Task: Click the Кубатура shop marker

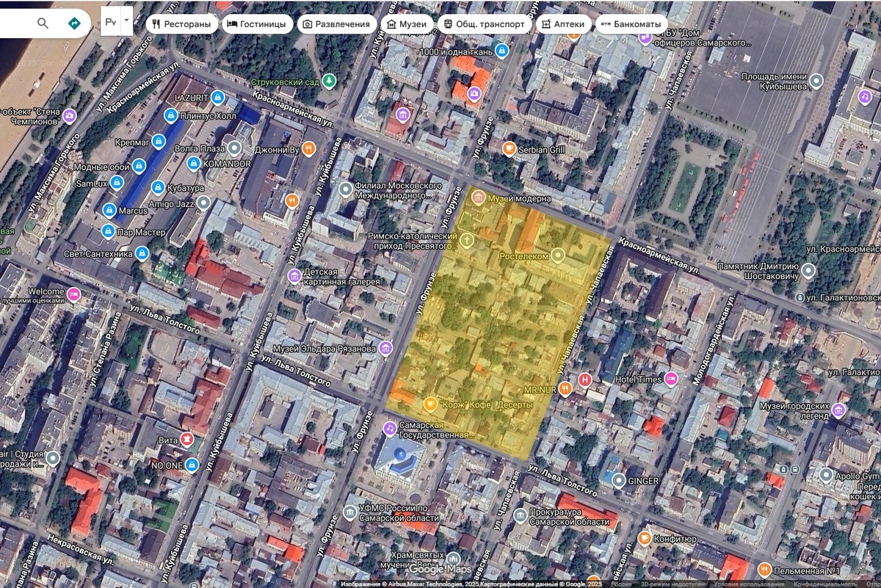Action: coord(158,187)
